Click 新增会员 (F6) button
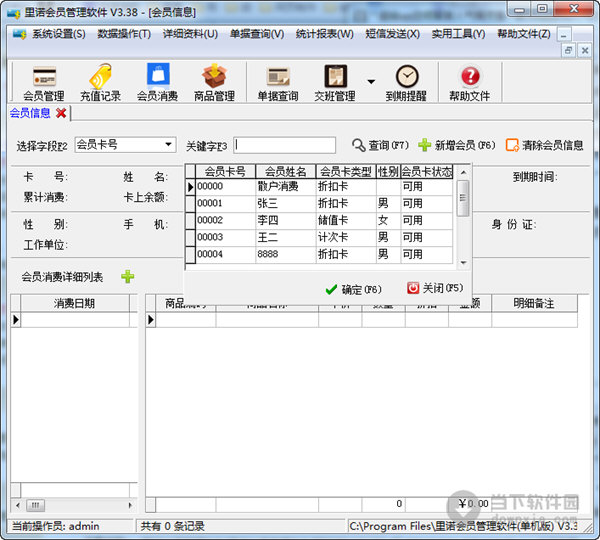The width and height of the screenshot is (600, 540). click(457, 145)
